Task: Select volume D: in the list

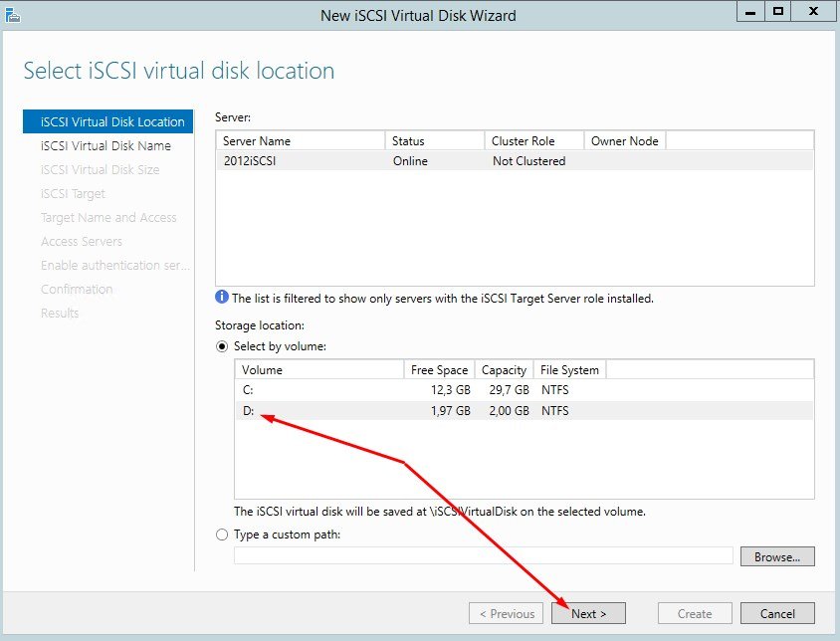Action: [249, 410]
